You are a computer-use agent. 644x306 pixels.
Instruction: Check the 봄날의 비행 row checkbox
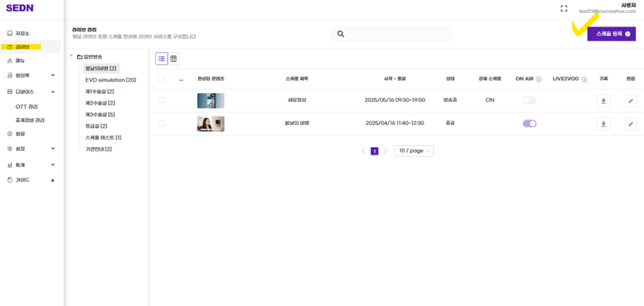(162, 123)
